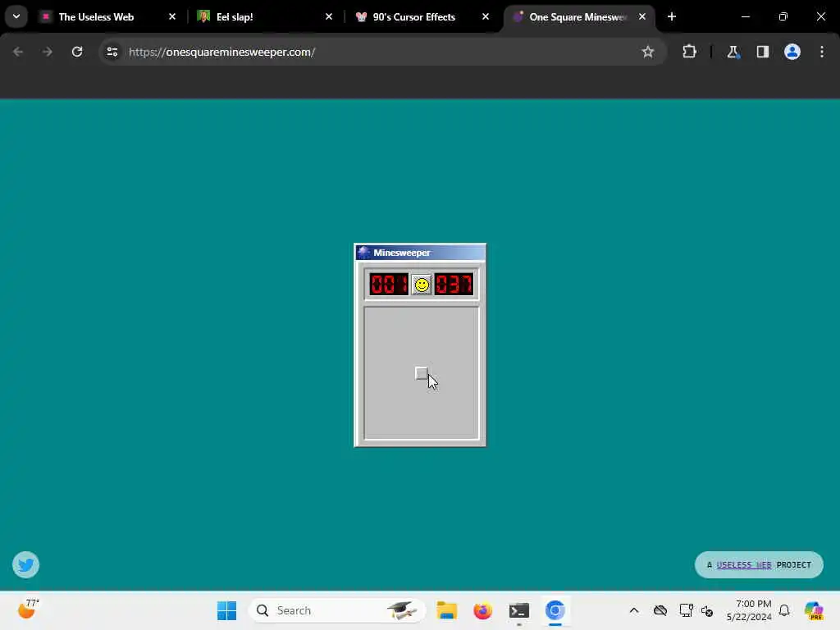840x630 pixels.
Task: Open Chrome three-dot menu
Action: (x=822, y=52)
